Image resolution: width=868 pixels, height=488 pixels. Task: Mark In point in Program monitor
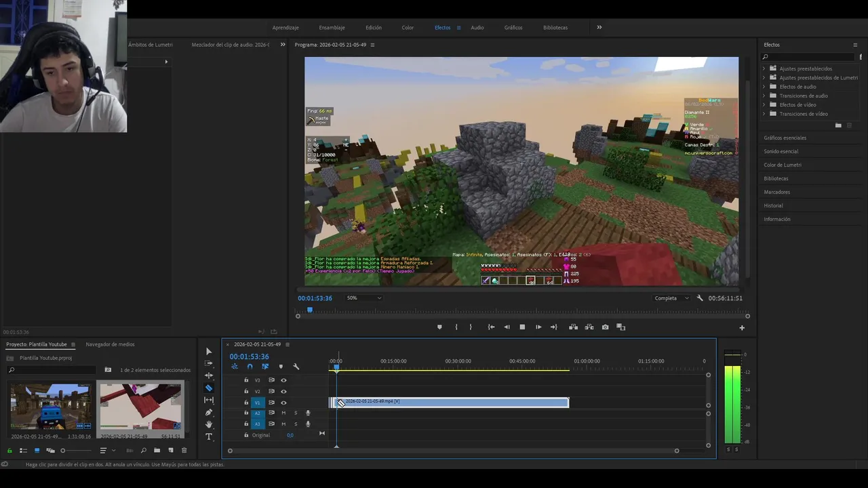tap(456, 327)
